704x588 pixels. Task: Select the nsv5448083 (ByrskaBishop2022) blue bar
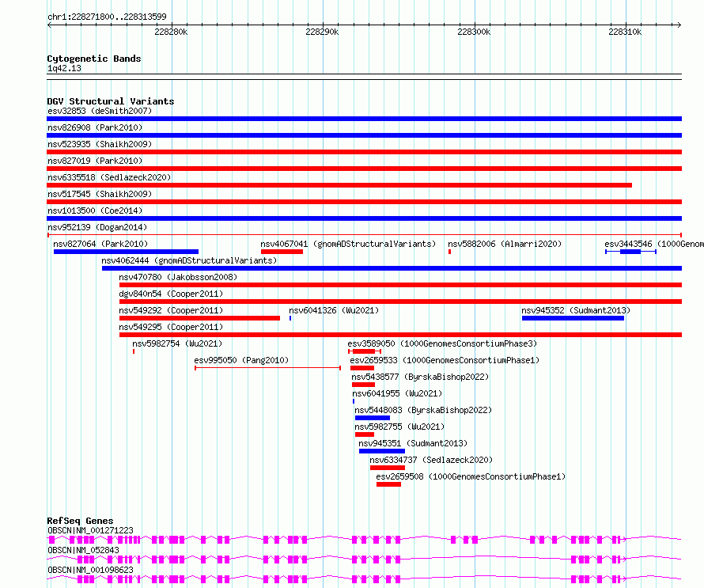[373, 418]
